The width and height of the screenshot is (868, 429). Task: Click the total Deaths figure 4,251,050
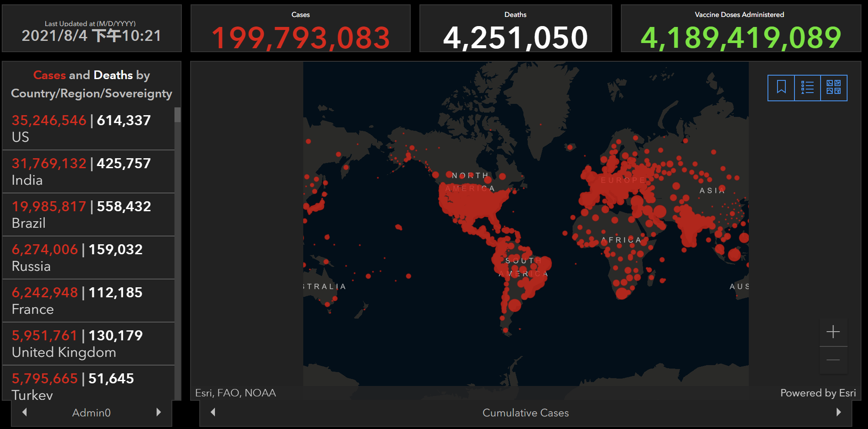tap(516, 38)
